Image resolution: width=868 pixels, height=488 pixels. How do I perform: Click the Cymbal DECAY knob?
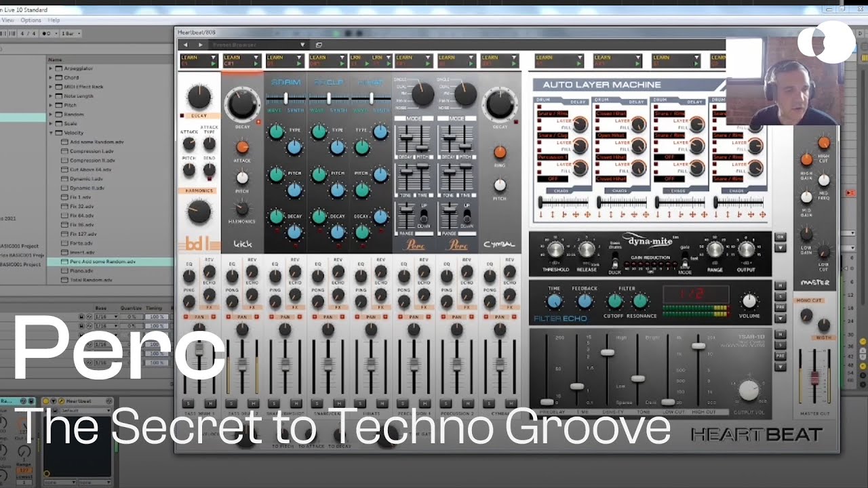pos(499,104)
